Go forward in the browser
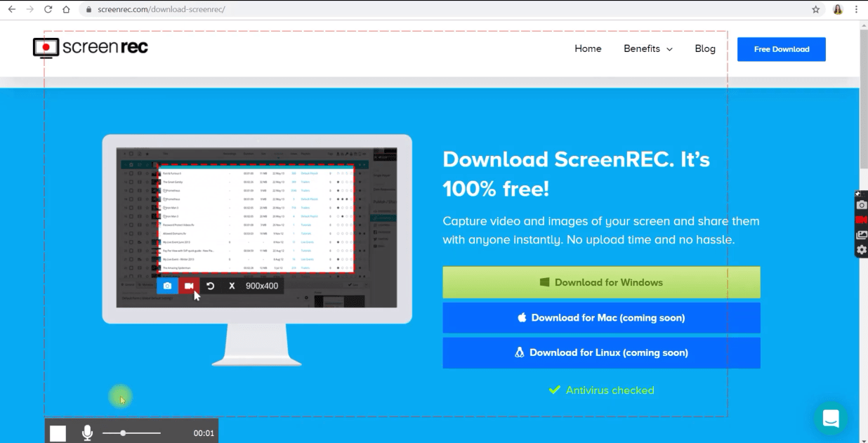Image resolution: width=868 pixels, height=443 pixels. pyautogui.click(x=29, y=10)
